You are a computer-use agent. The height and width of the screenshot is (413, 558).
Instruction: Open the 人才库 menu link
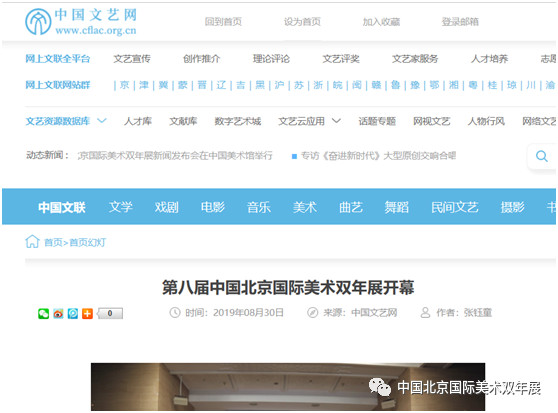click(x=138, y=121)
